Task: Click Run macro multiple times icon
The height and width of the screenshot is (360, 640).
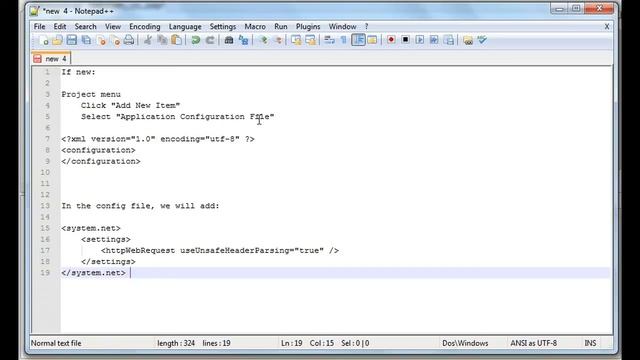Action: tap(434, 40)
